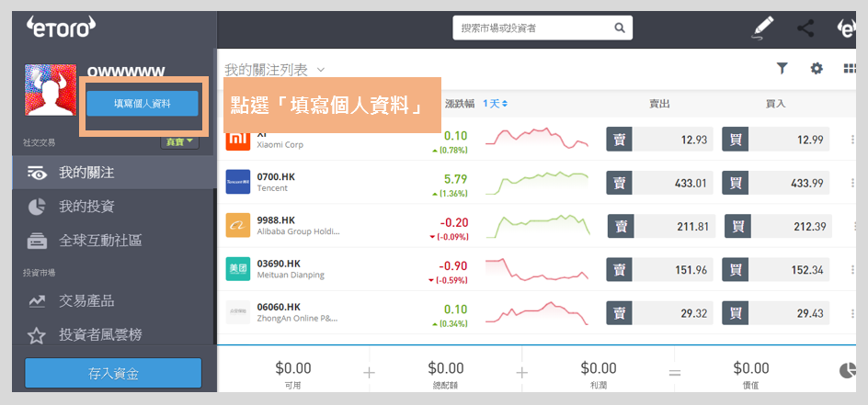This screenshot has height=405, width=868.
Task: Open more options for ZhongAn row
Action: [x=852, y=313]
